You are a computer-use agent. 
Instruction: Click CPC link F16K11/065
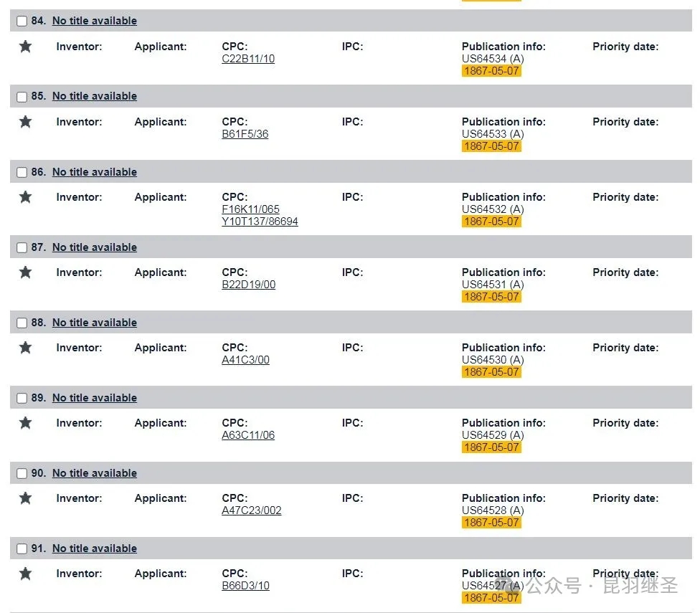[x=250, y=209]
